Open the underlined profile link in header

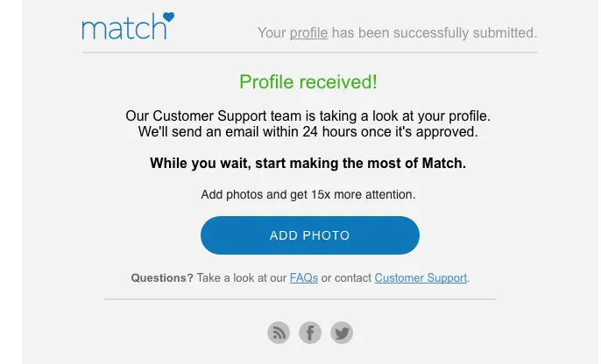click(x=308, y=33)
